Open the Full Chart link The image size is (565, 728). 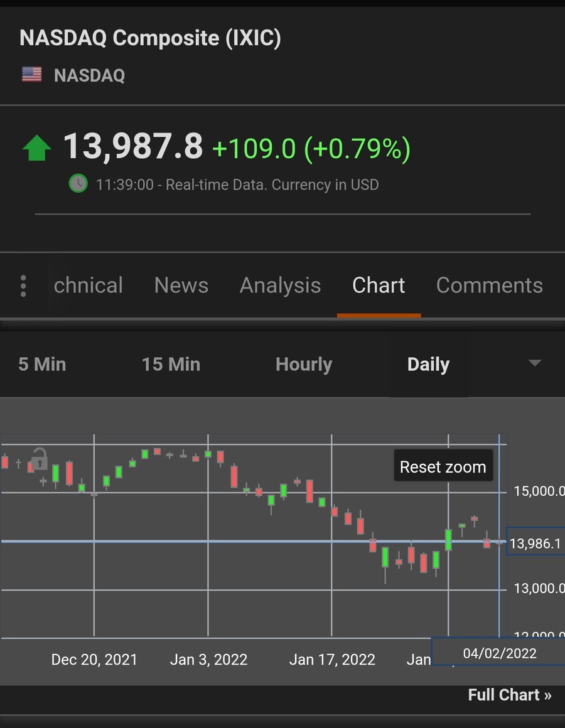click(x=509, y=695)
